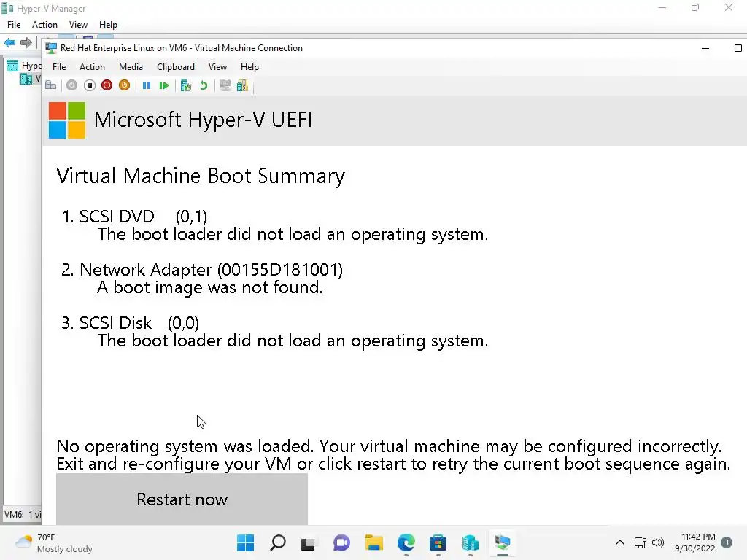Screen dimensions: 747x560
Task: Click Forward arrow in Hyper-V Manager toolbar
Action: point(26,42)
